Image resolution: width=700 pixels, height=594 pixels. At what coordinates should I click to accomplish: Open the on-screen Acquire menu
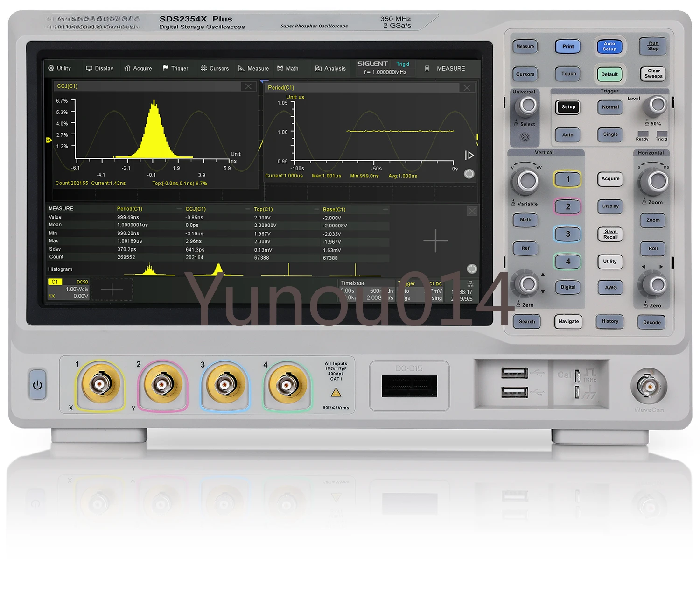pyautogui.click(x=138, y=68)
